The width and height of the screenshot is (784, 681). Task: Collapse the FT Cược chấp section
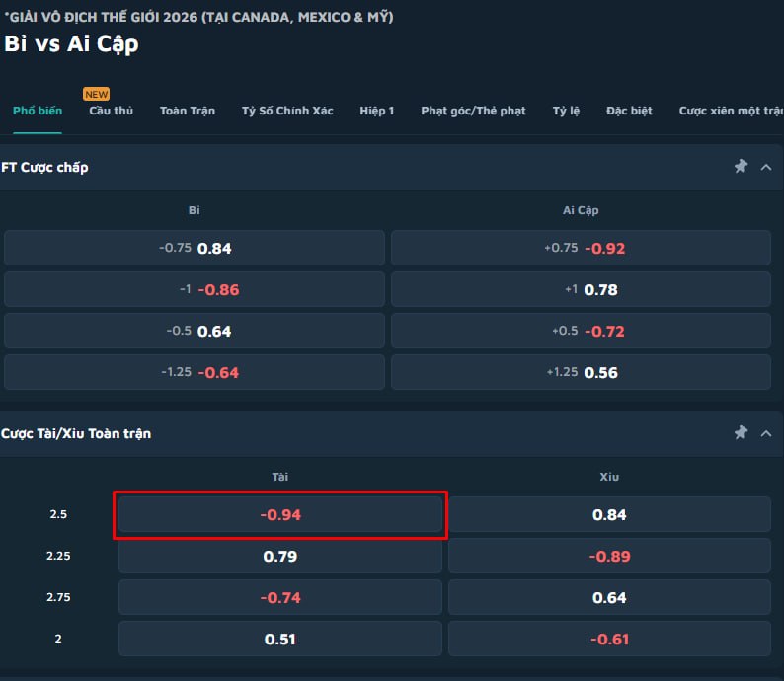(x=766, y=167)
